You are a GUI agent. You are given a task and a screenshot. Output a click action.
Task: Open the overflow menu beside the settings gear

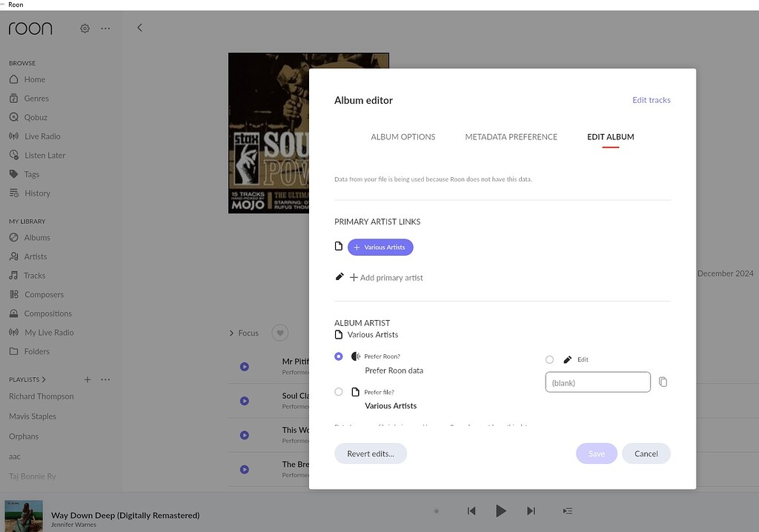(105, 28)
